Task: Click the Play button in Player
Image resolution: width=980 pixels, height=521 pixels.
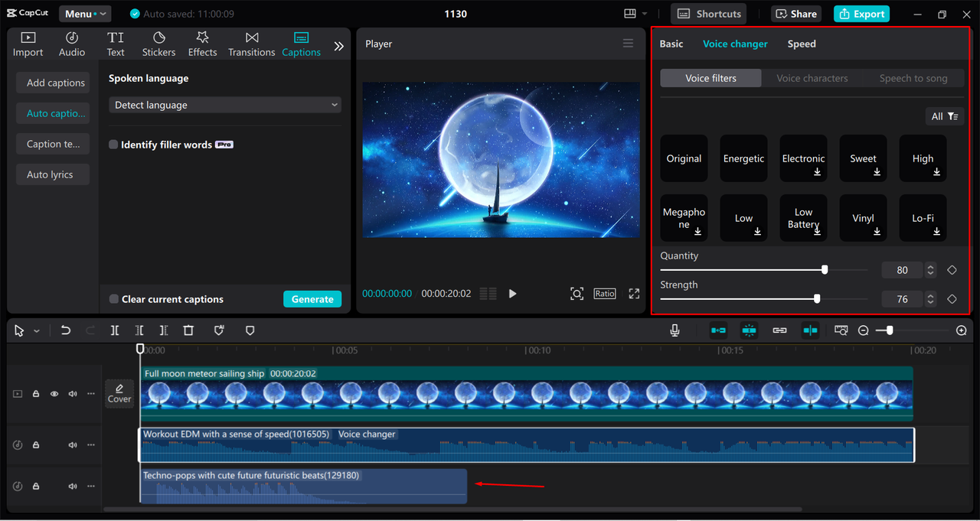Action: tap(512, 294)
